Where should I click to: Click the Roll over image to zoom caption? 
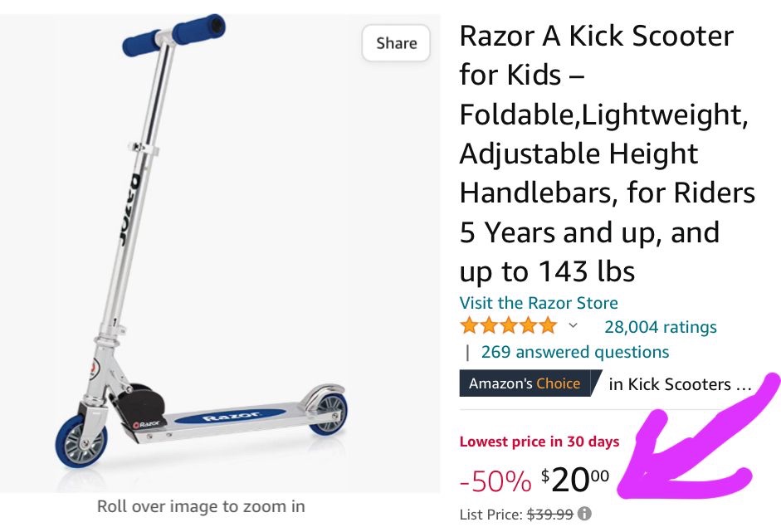(x=201, y=506)
